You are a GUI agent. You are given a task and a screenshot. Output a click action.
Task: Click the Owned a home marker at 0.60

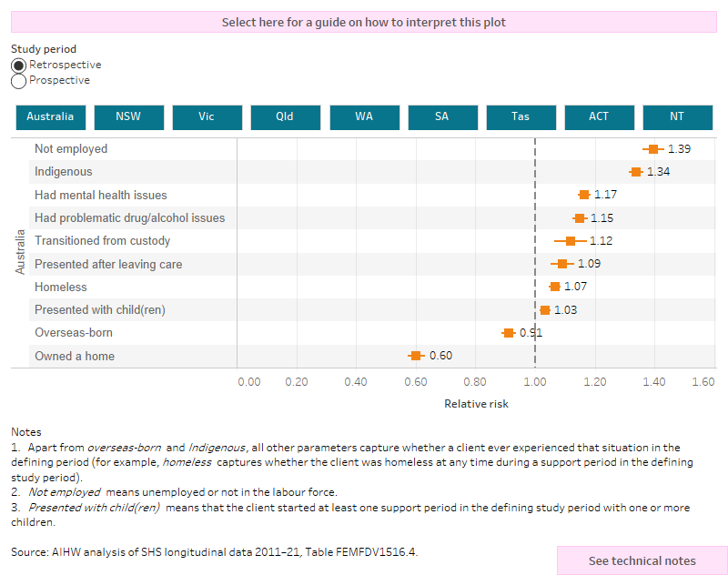coord(417,356)
